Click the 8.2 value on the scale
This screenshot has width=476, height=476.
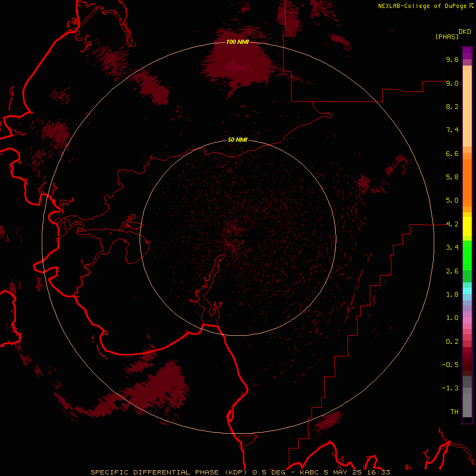(x=452, y=106)
